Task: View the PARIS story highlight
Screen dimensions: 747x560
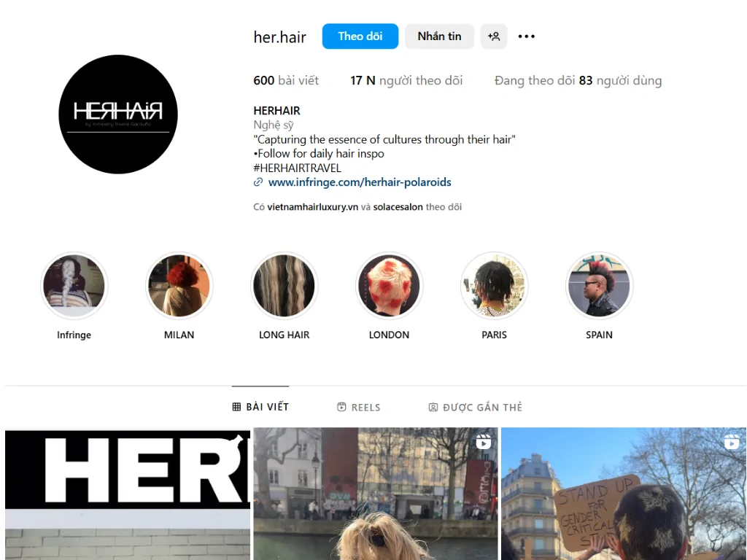Action: [494, 286]
